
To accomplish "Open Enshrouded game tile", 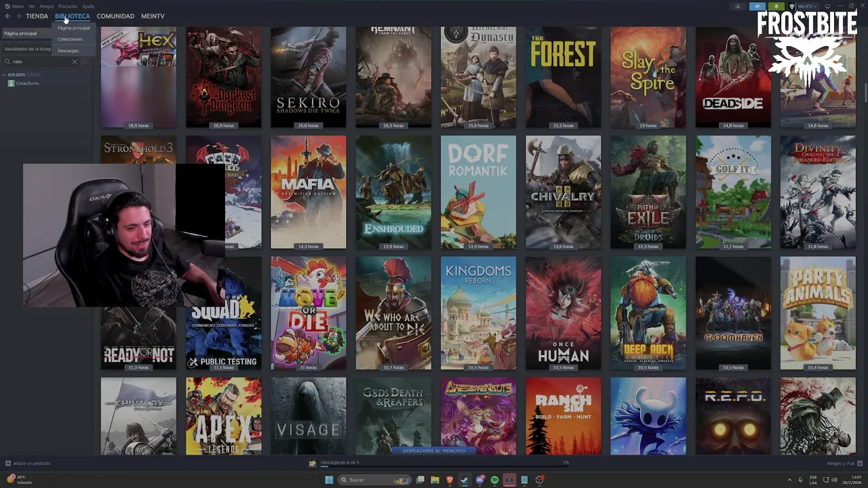I will (x=393, y=192).
